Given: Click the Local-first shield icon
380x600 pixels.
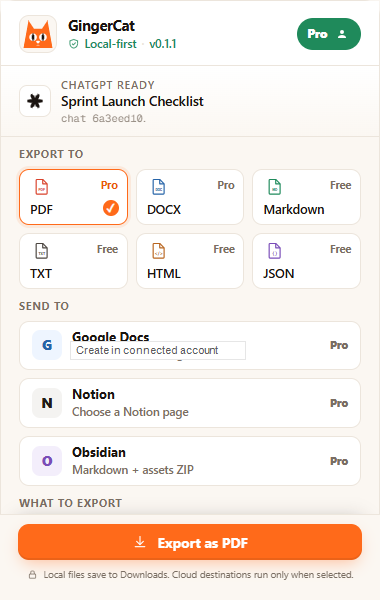Looking at the screenshot, I should click(73, 44).
